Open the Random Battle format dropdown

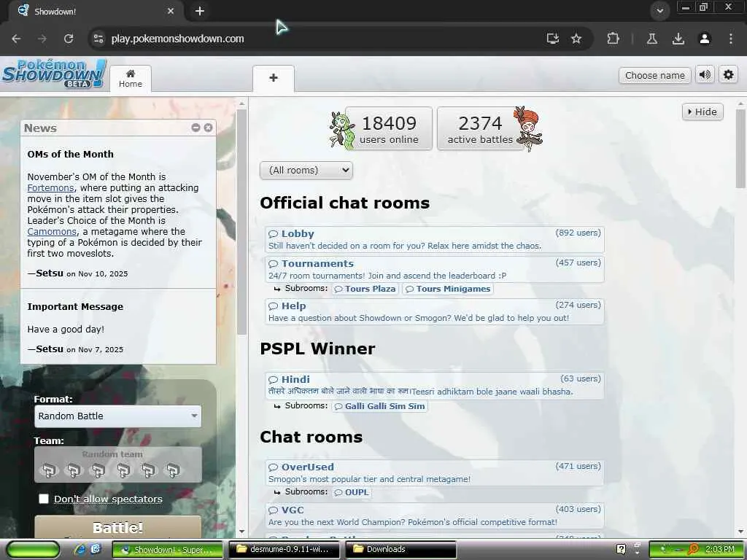pyautogui.click(x=117, y=416)
